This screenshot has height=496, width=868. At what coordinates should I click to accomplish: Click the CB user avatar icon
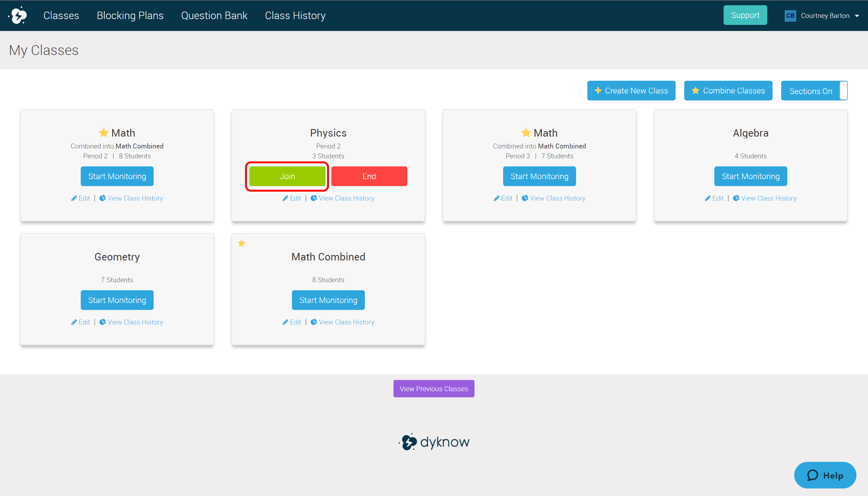[790, 16]
